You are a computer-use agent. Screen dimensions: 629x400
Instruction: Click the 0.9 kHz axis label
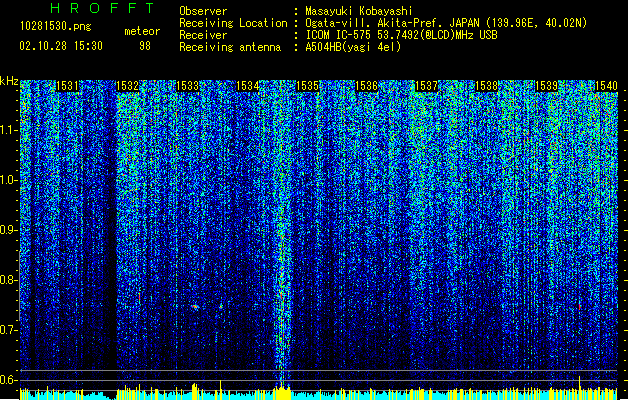coord(9,230)
